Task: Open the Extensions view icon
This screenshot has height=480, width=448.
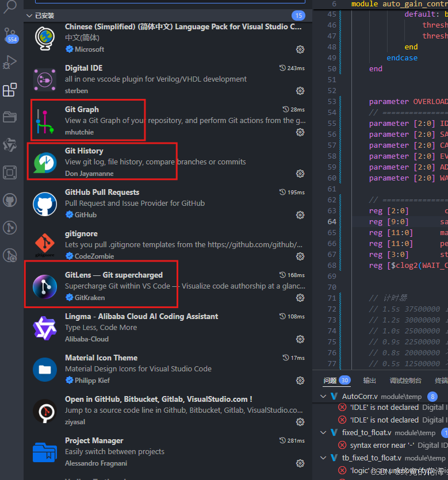Action: click(x=10, y=90)
